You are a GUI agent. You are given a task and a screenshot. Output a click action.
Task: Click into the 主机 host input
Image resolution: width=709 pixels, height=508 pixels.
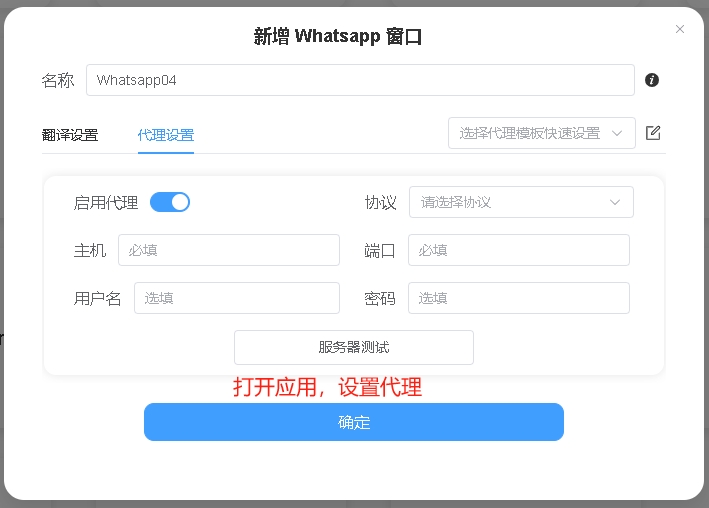[x=229, y=250]
